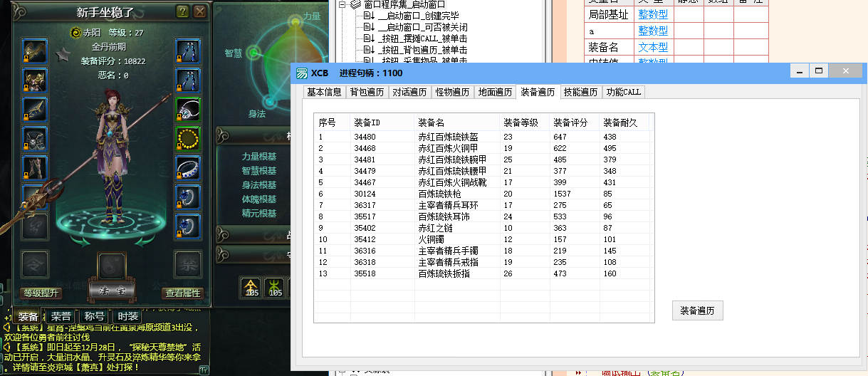Switch to the 装备 tab in game panel
Viewport: 868px width, 376px height.
28,316
